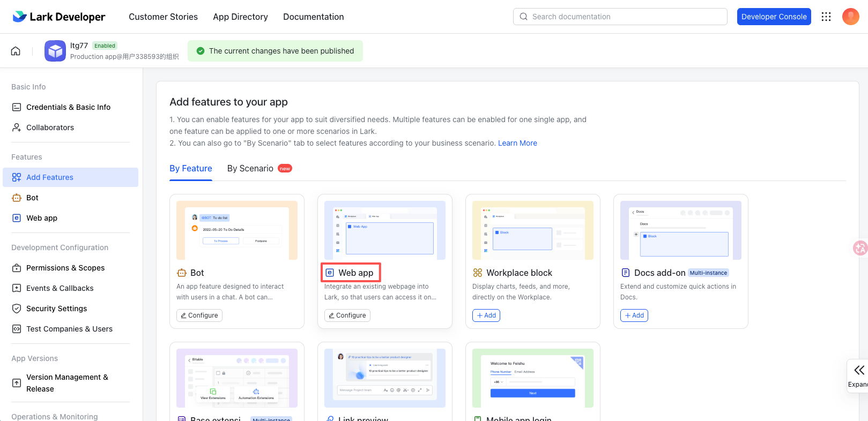Click the home icon in the header
Viewport: 868px width, 421px height.
point(16,51)
